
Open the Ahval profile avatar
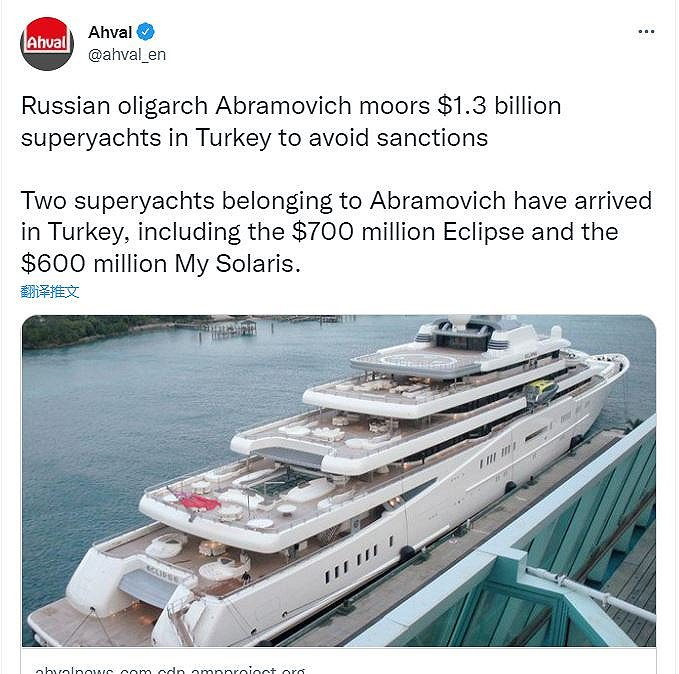47,44
